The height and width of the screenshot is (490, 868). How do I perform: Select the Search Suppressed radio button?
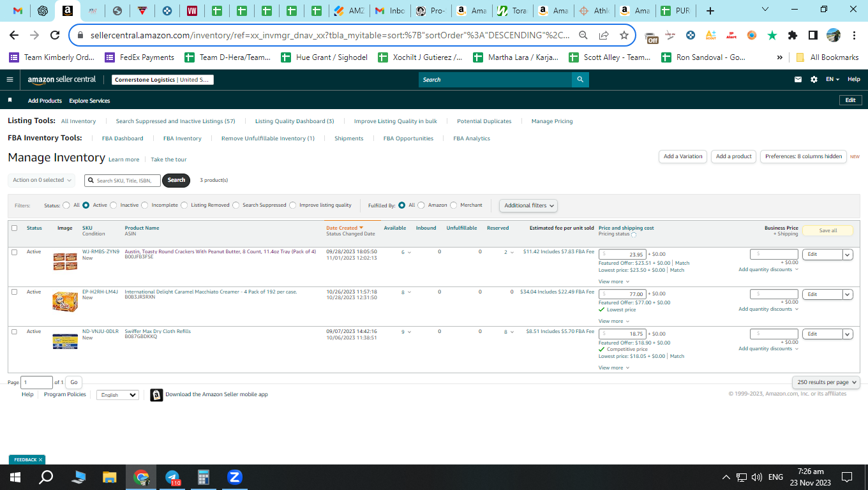pos(236,205)
